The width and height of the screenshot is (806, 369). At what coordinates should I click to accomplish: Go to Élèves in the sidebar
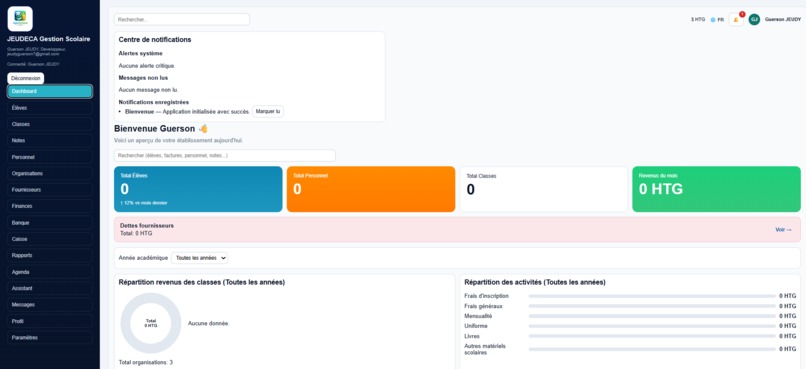[x=50, y=108]
